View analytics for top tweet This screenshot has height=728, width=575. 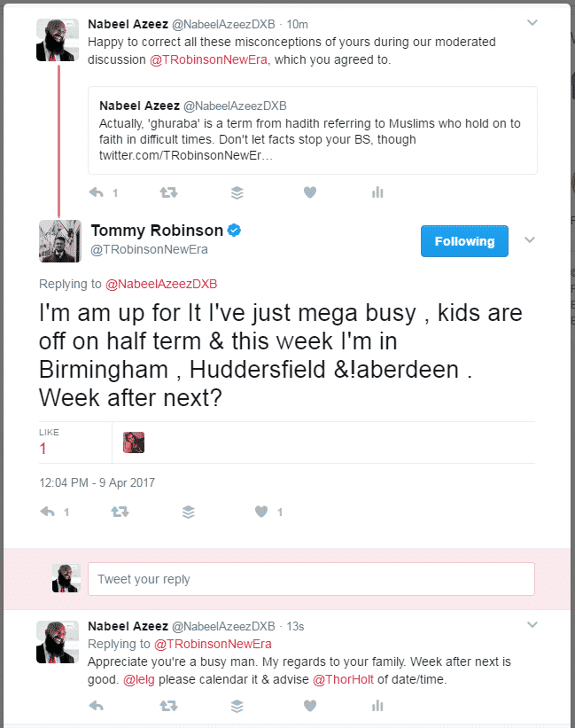[377, 192]
